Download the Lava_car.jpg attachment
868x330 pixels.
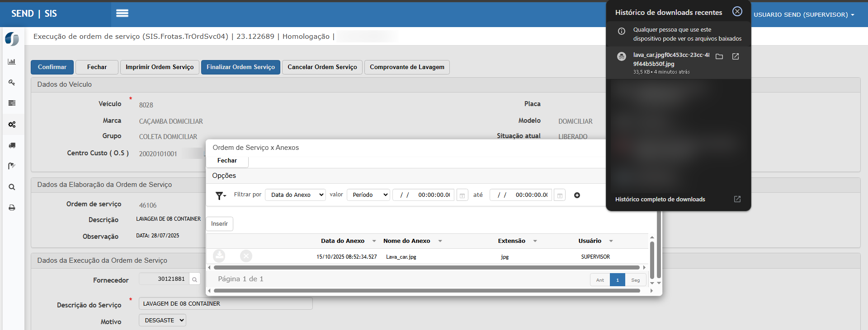(219, 256)
